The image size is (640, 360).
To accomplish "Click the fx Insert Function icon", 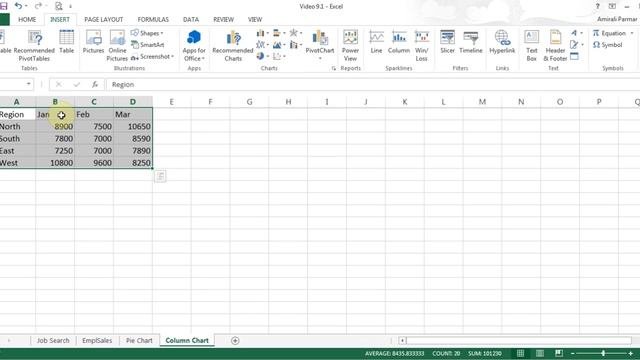I will [x=95, y=84].
